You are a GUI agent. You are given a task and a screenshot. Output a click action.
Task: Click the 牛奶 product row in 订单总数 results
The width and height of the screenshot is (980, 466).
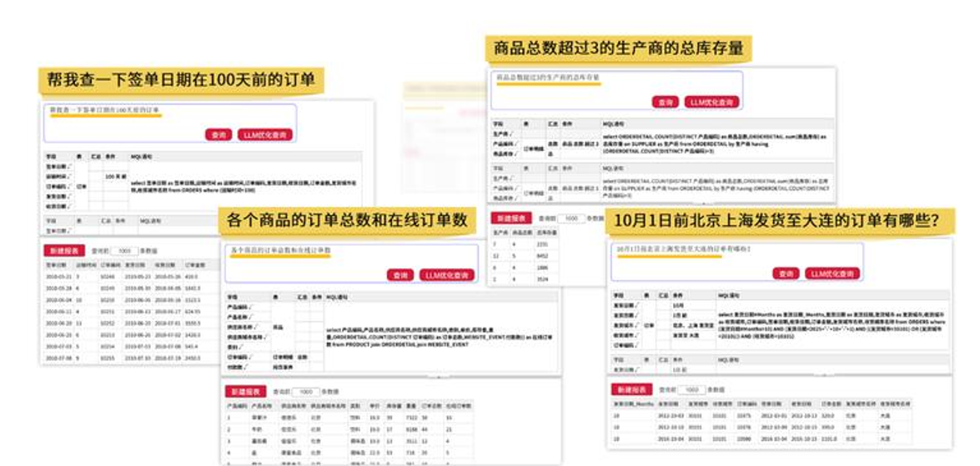click(349, 430)
